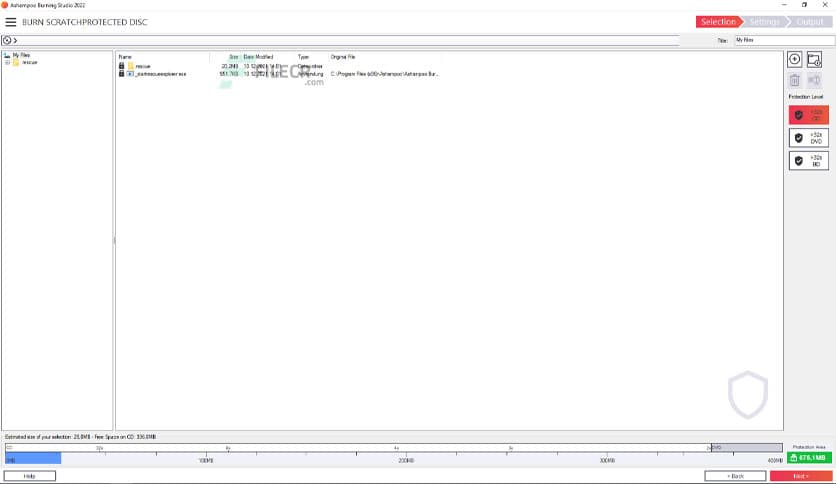Select rescue folder in the tree
This screenshot has width=836, height=484.
(x=29, y=62)
